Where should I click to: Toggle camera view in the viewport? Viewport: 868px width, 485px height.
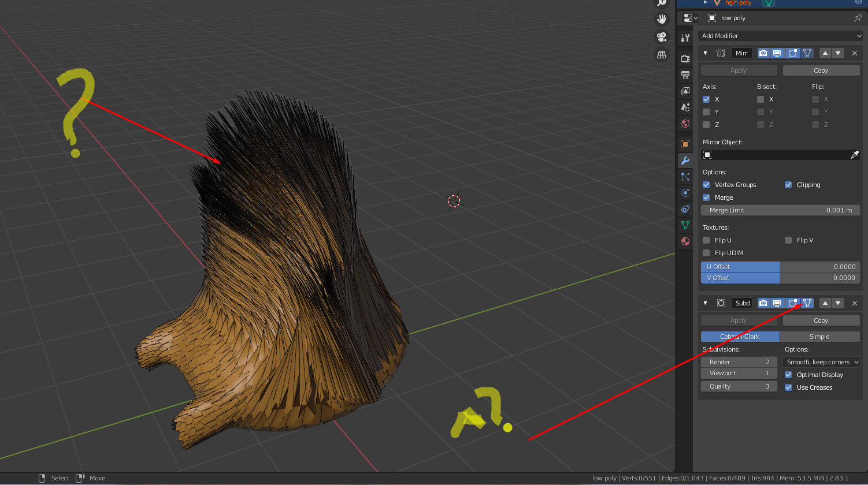click(x=662, y=37)
